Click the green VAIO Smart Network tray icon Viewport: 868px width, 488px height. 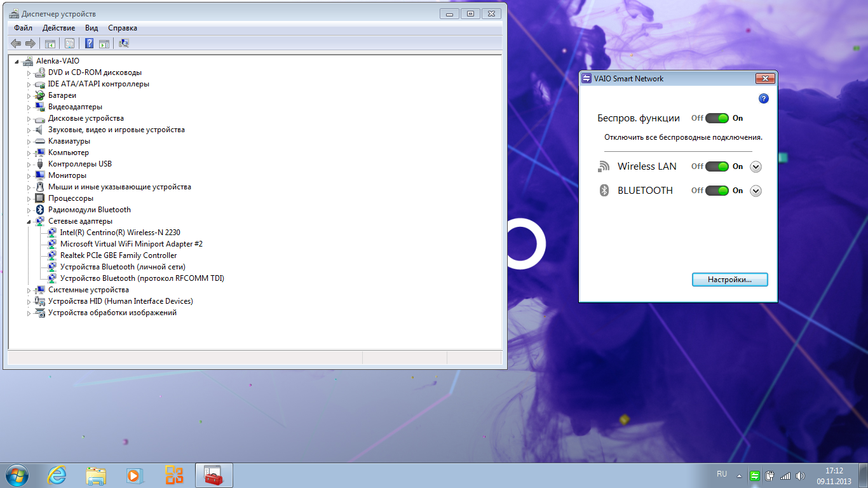point(754,475)
